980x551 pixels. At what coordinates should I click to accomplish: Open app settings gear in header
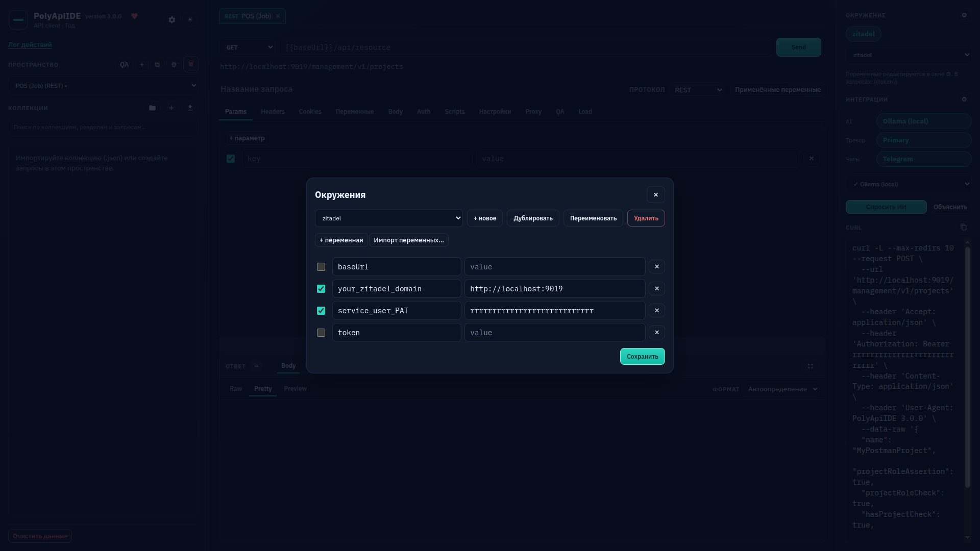point(172,20)
